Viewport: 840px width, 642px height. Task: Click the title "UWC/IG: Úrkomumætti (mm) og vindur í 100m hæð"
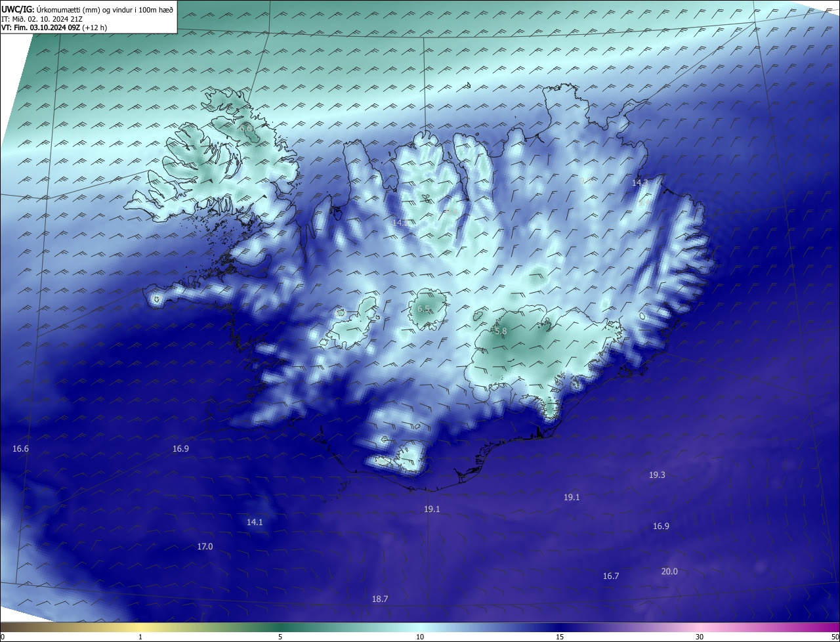coord(87,9)
